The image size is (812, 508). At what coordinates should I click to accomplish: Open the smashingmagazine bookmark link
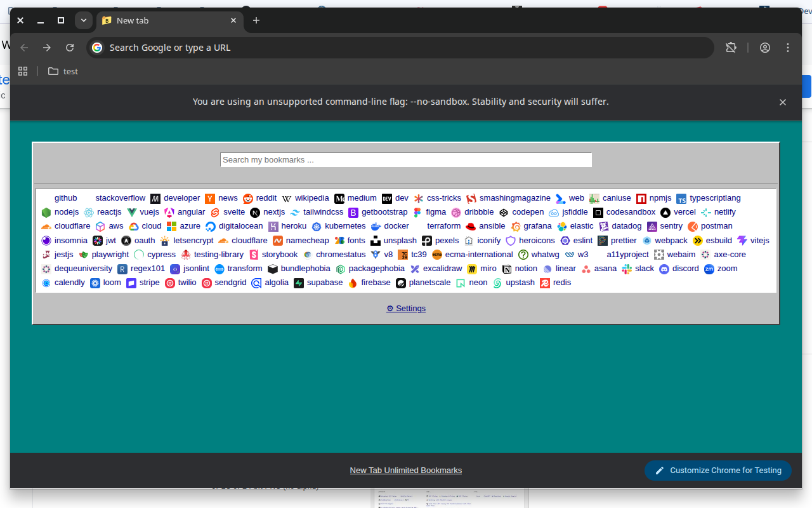pos(515,198)
